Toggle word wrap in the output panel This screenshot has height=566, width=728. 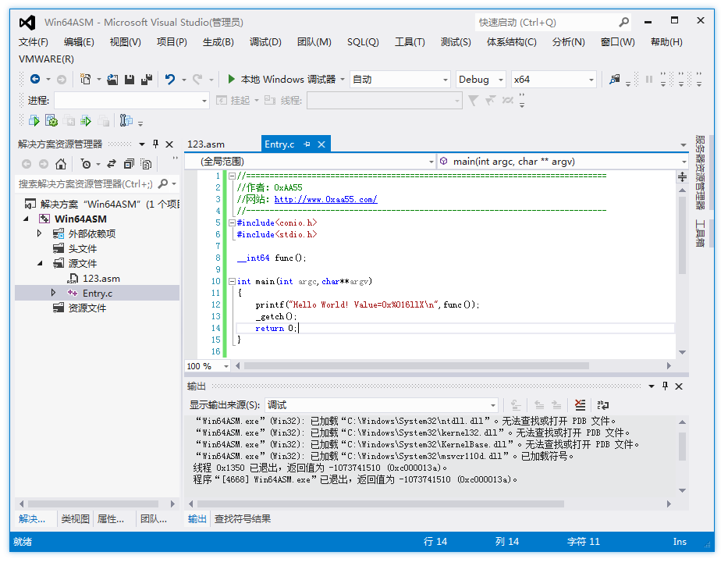coord(602,405)
